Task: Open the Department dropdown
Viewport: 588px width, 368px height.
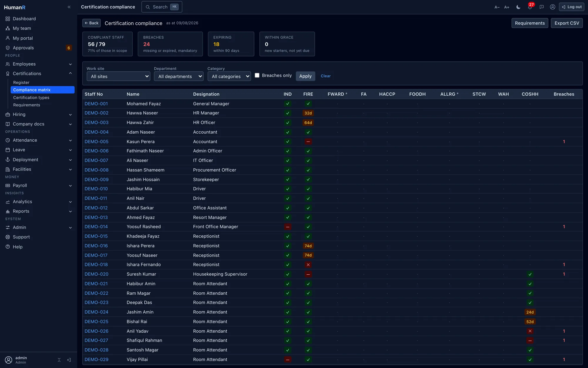Action: (178, 76)
